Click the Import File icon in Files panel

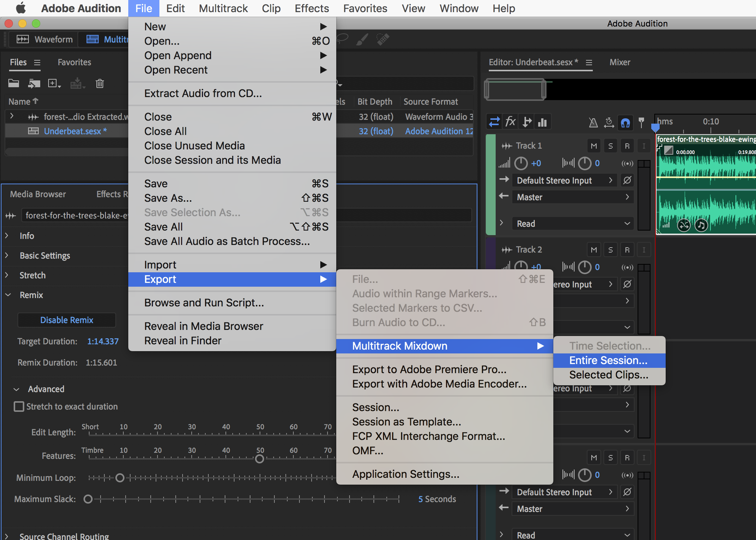[34, 83]
